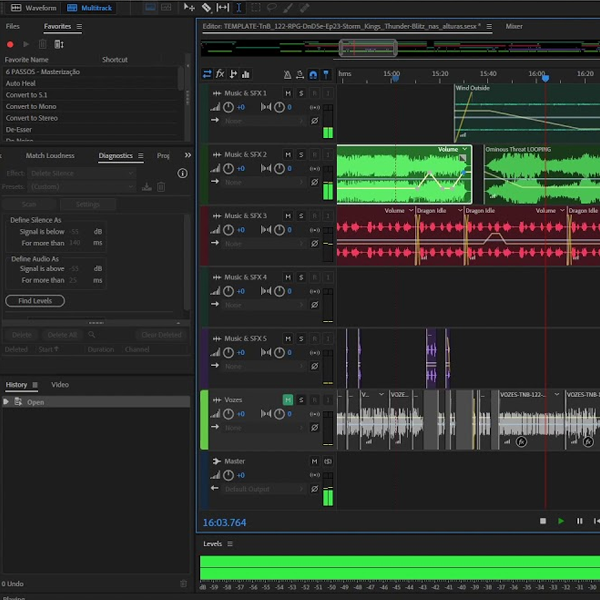Toggle the magnet snapping icon
Image resolution: width=600 pixels, height=600 pixels.
click(x=313, y=74)
